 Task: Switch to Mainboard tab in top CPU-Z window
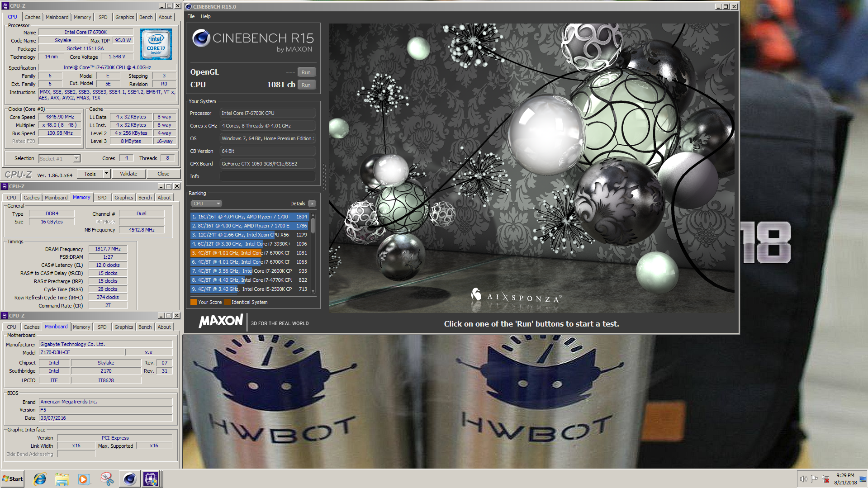point(57,17)
